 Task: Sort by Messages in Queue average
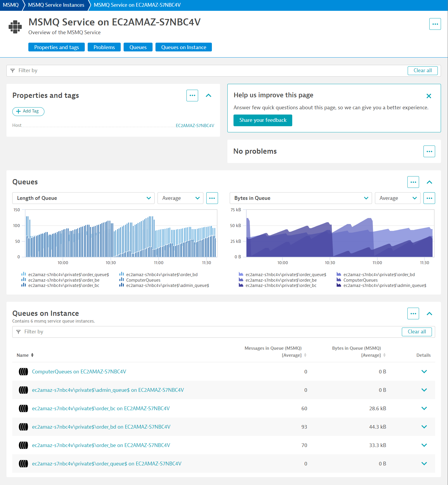pyautogui.click(x=275, y=351)
